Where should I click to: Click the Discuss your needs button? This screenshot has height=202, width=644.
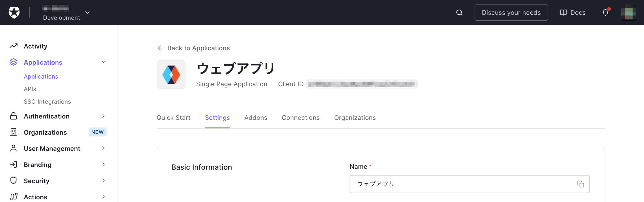511,13
